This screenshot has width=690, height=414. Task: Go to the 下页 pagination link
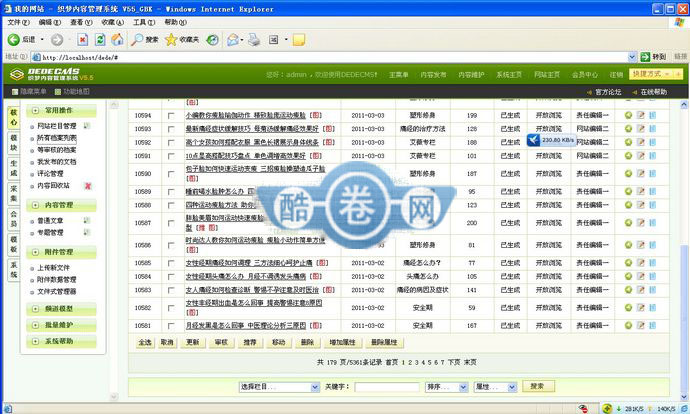(454, 362)
